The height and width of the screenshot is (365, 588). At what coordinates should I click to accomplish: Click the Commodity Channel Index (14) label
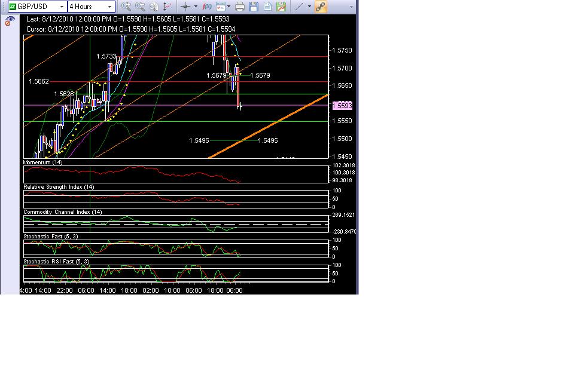coord(63,212)
